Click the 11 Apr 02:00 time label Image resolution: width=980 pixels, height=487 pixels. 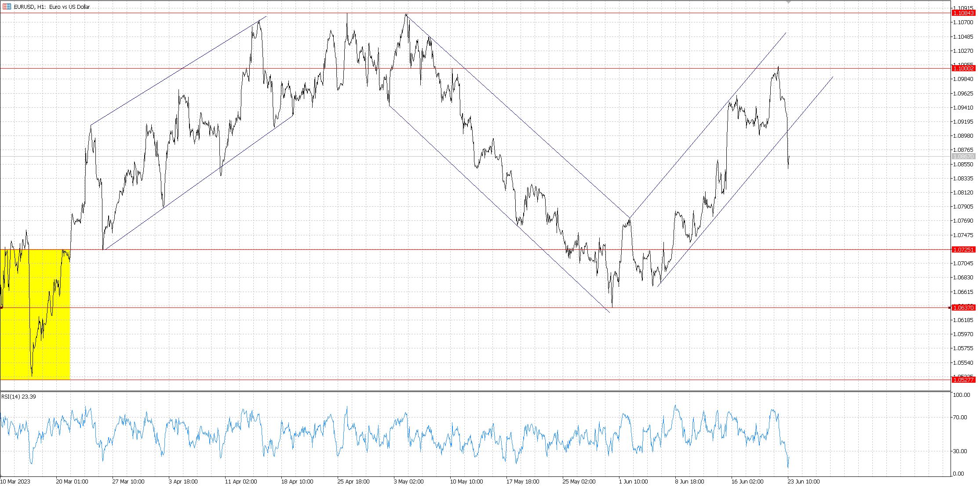(240, 481)
